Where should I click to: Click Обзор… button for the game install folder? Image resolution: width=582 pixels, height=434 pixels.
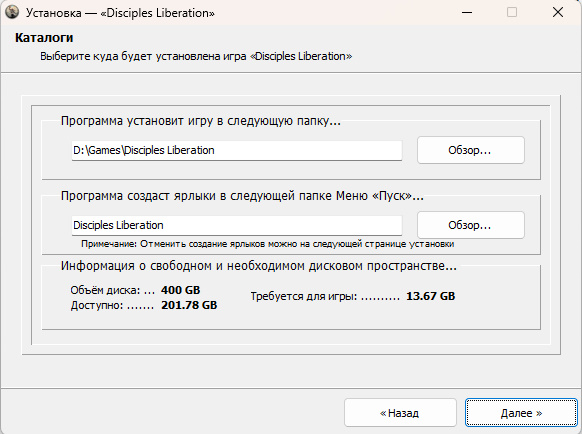pos(471,150)
